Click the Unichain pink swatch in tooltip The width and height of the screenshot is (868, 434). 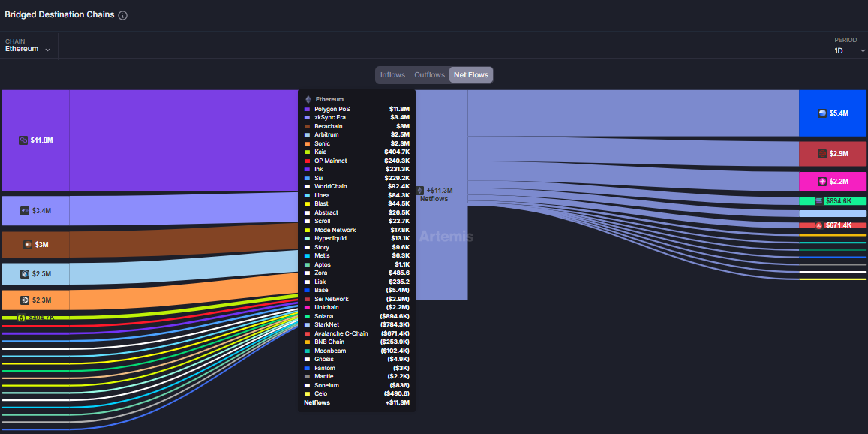coord(307,307)
